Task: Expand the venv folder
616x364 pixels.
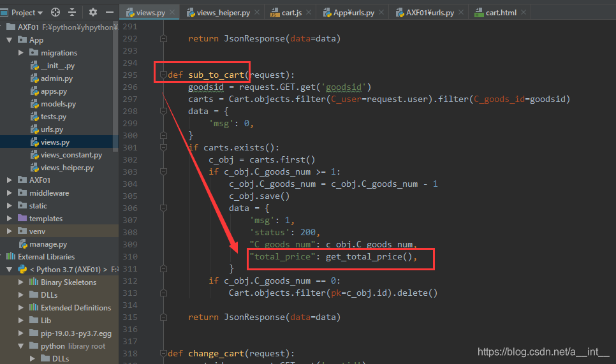Action: (x=10, y=231)
